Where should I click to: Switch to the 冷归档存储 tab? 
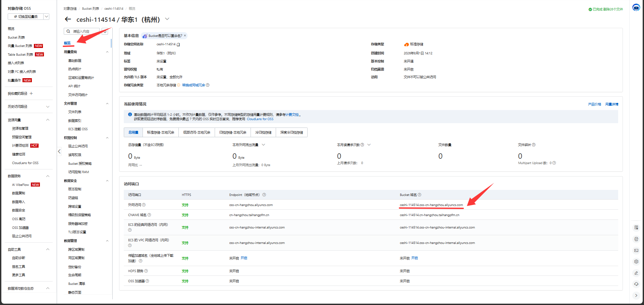click(263, 133)
